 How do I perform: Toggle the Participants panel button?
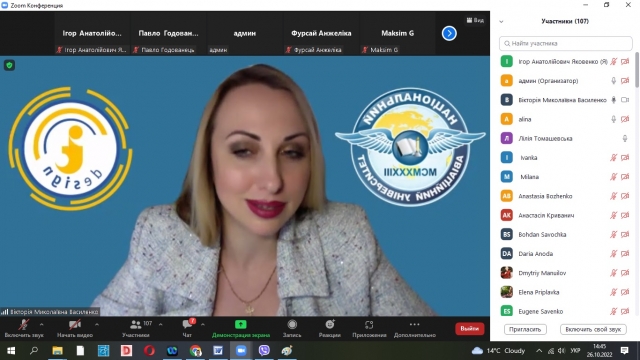click(136, 328)
